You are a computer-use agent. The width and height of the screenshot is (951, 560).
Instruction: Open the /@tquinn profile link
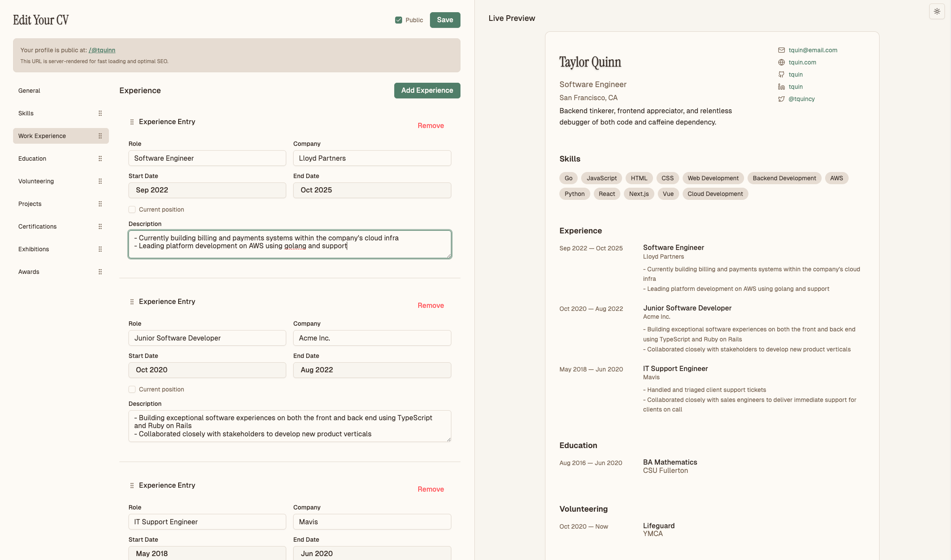point(102,50)
